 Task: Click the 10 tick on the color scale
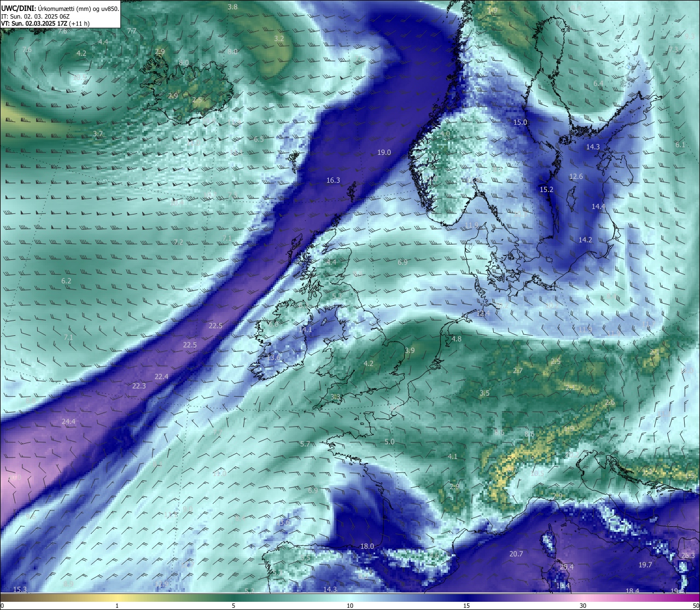350,606
